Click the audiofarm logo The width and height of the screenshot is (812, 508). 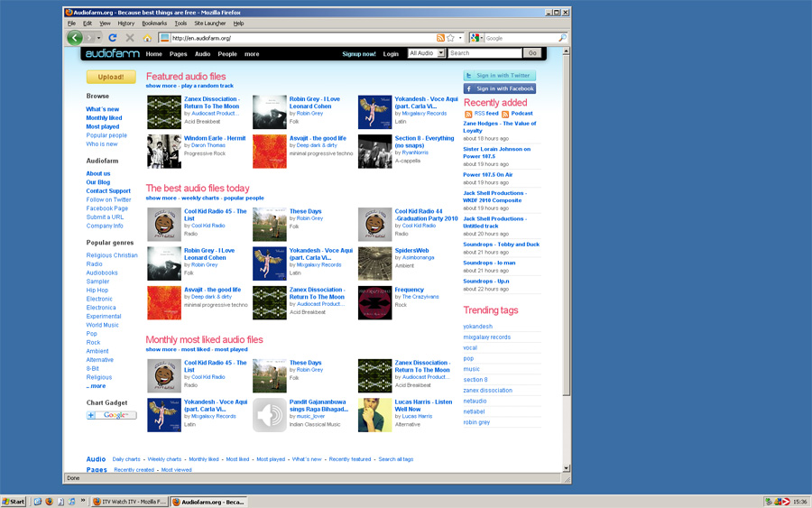pyautogui.click(x=113, y=53)
